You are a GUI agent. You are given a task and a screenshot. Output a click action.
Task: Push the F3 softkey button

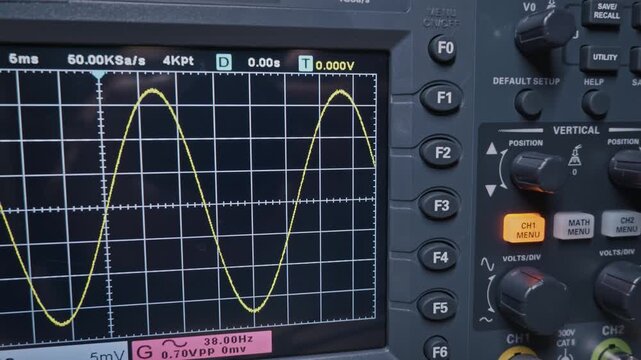coord(439,205)
